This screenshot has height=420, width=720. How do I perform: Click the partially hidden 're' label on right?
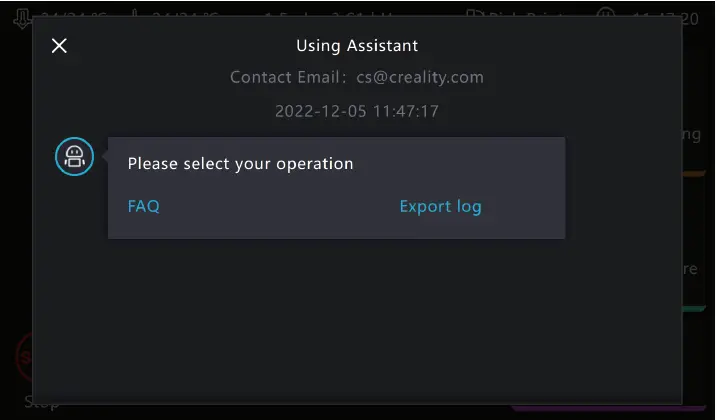(690, 269)
